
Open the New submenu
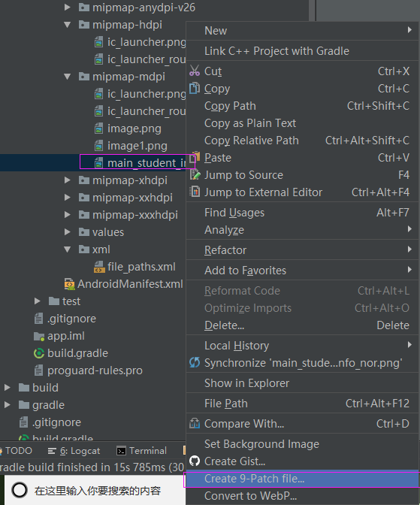pyautogui.click(x=302, y=31)
